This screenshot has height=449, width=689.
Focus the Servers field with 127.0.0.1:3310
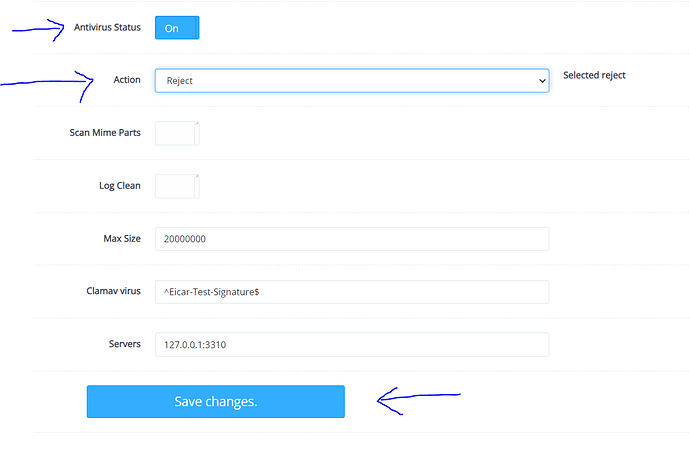352,344
